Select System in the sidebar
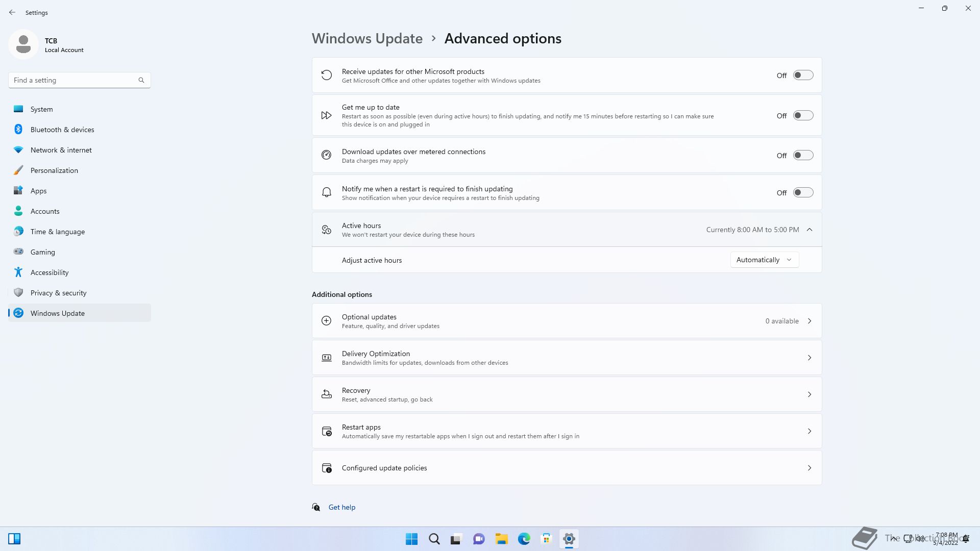The width and height of the screenshot is (980, 551). pyautogui.click(x=80, y=109)
